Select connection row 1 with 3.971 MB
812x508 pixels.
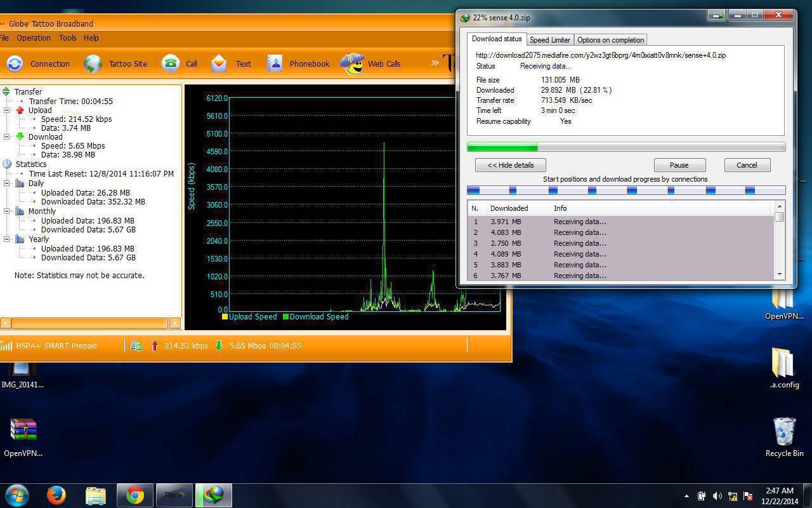(x=620, y=222)
